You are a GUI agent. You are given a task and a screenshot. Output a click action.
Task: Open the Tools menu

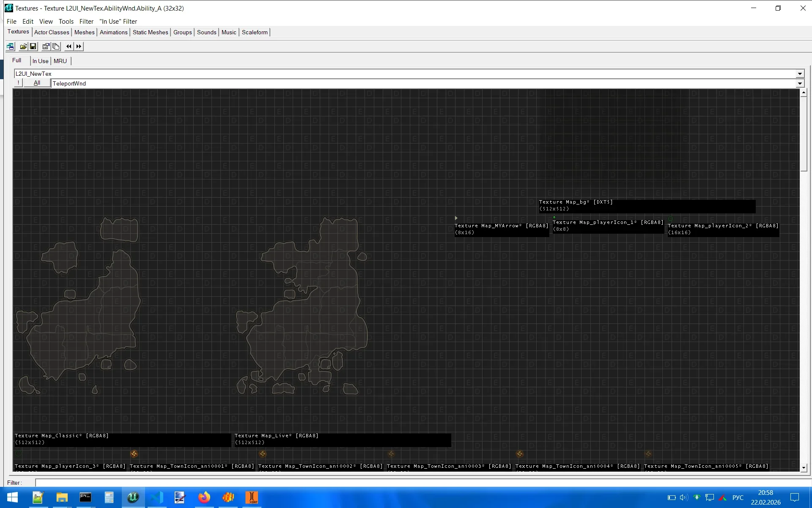66,21
